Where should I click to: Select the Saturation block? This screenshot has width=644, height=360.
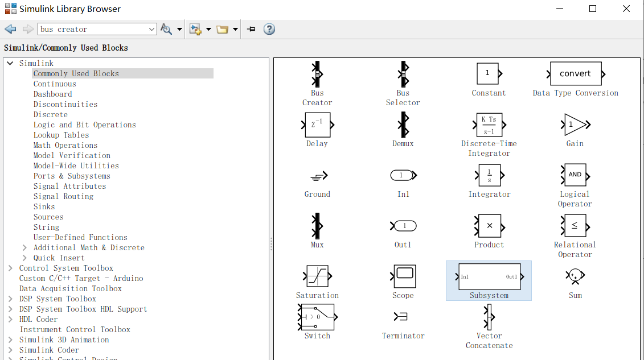click(x=317, y=277)
